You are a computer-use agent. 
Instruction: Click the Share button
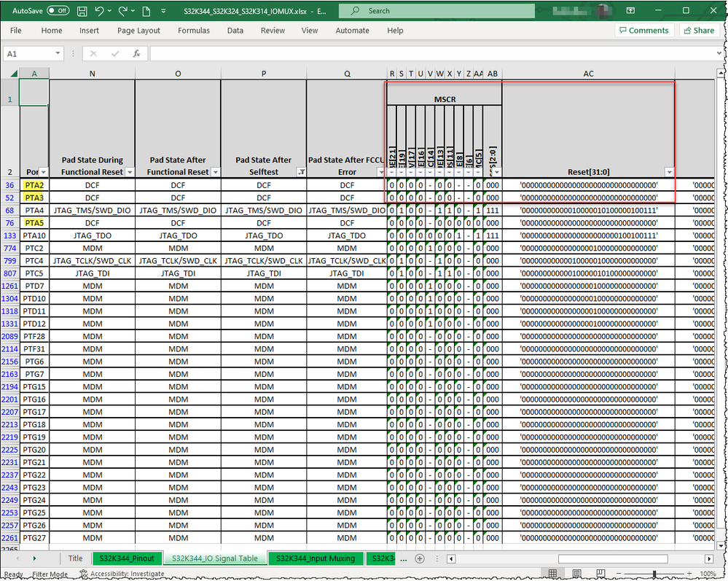[698, 31]
